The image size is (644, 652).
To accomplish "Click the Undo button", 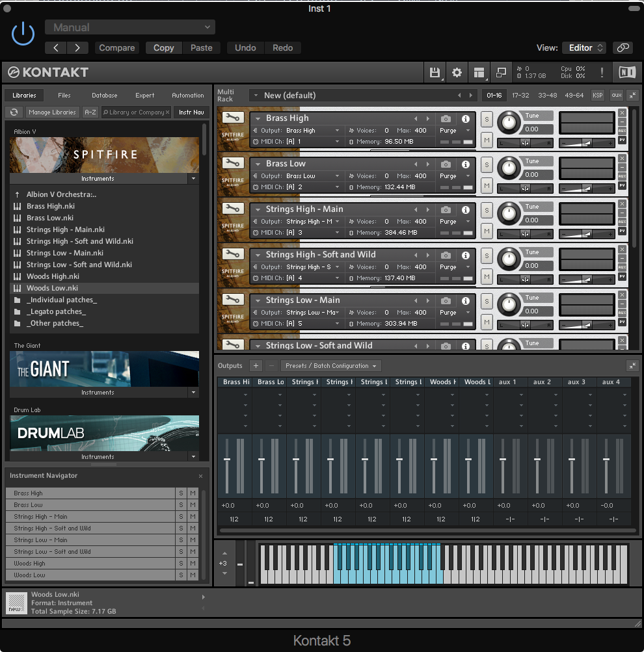I will coord(245,48).
